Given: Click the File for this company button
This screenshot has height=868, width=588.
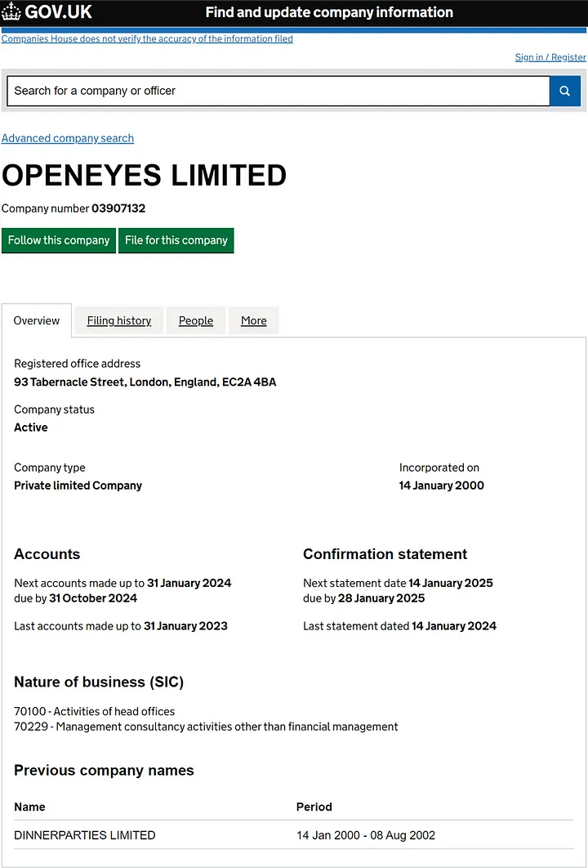Looking at the screenshot, I should [176, 240].
